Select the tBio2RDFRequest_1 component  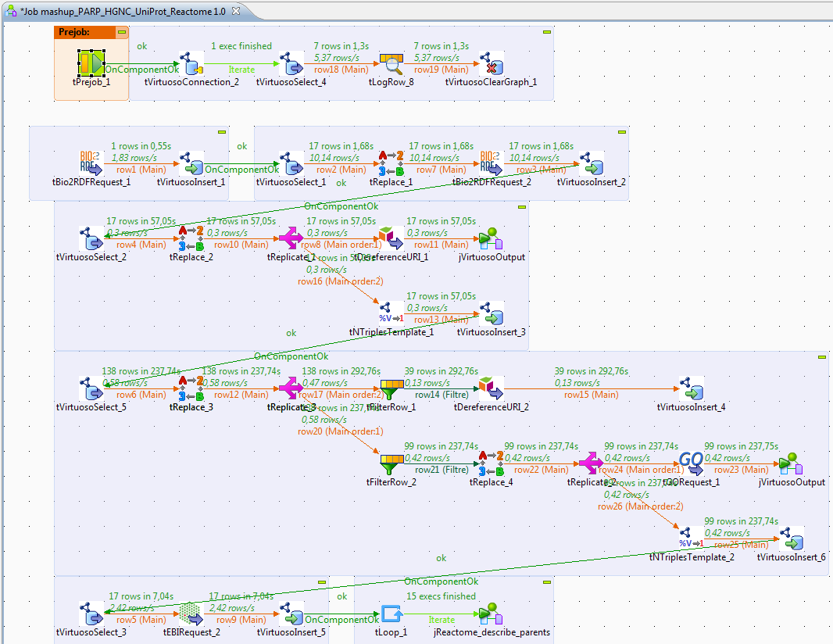click(x=91, y=163)
